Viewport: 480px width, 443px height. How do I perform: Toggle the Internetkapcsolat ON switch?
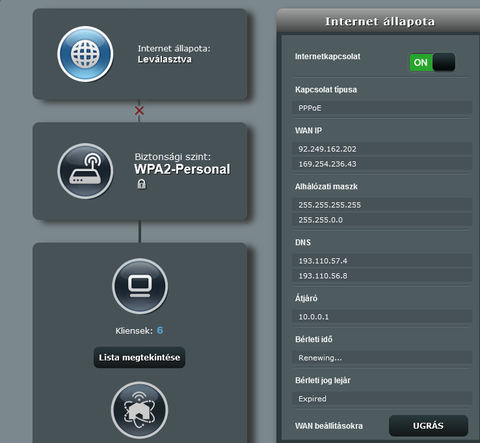click(432, 62)
